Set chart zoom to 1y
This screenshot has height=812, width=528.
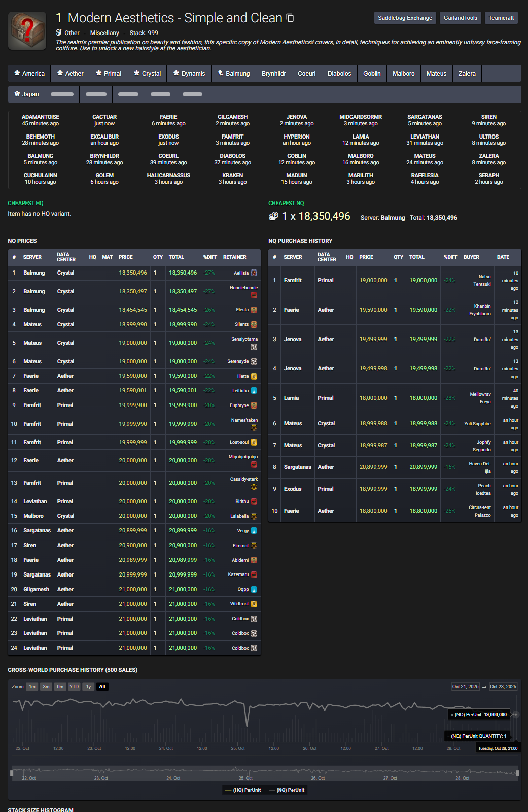(88, 687)
